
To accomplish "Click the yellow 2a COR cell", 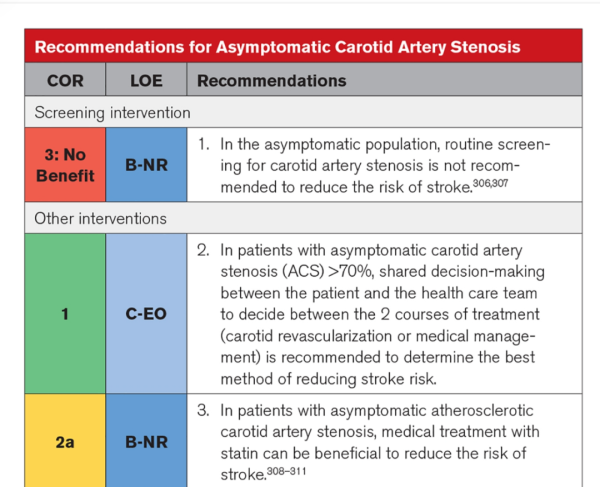I will [x=65, y=440].
